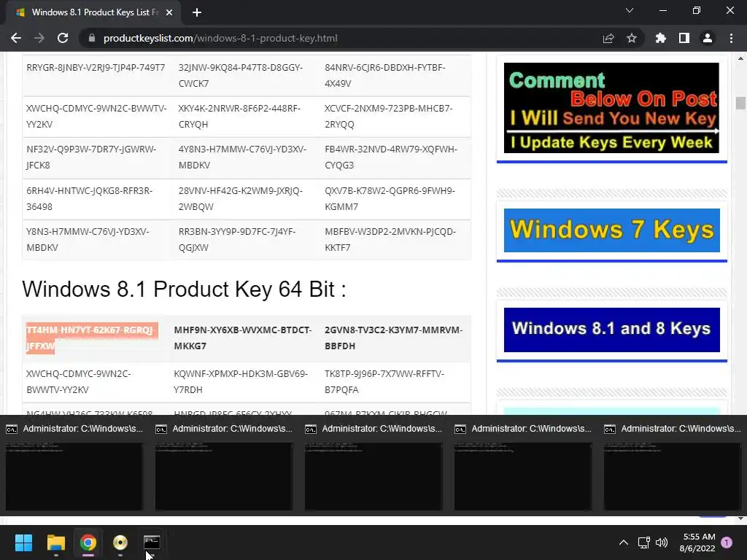This screenshot has height=560, width=747.
Task: Click key QXV7B-K78W2-QGPR6-9FWH9-KGMM7
Action: coord(390,198)
